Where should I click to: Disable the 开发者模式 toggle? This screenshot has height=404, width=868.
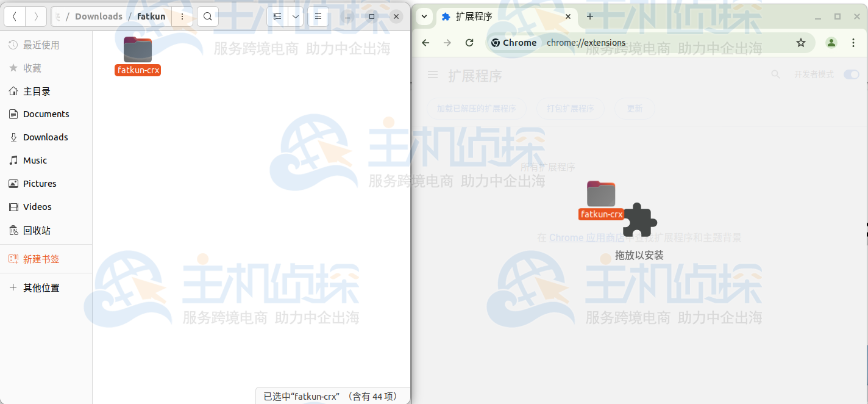point(851,74)
